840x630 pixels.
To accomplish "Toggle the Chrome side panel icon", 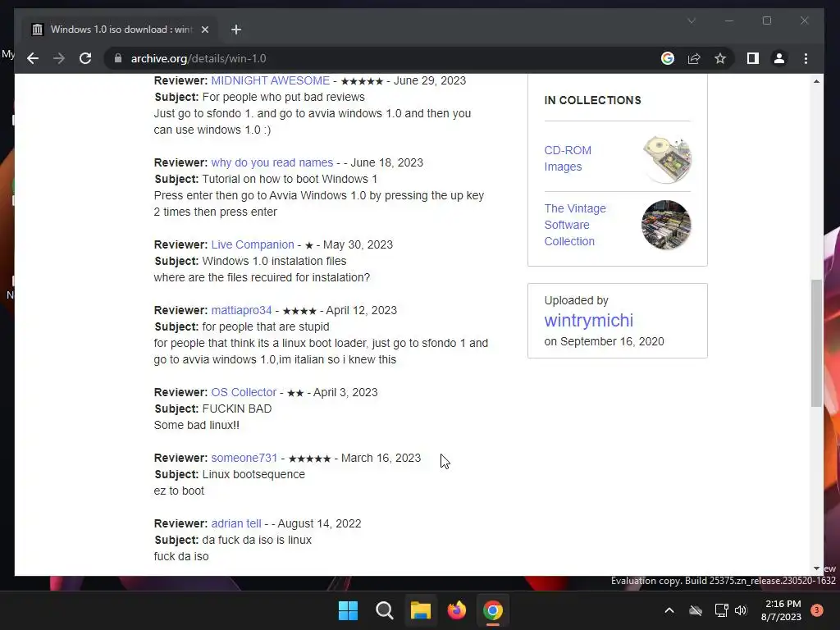I will (x=753, y=58).
